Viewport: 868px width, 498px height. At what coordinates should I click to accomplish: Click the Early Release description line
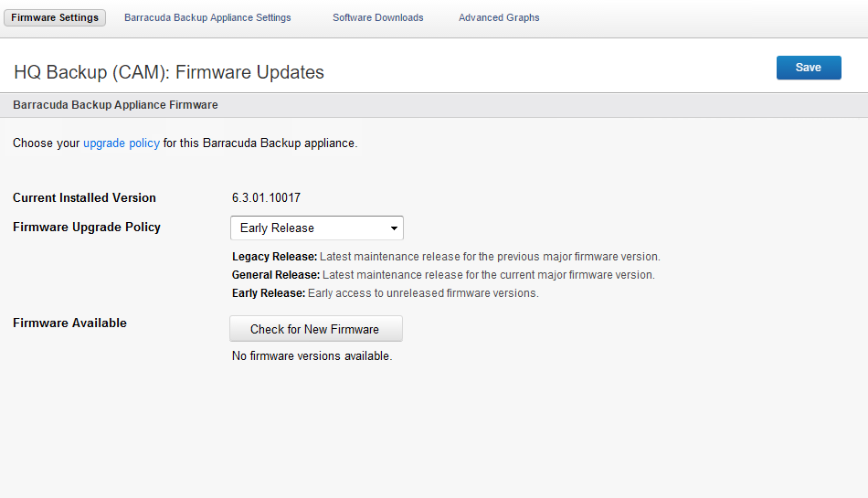pyautogui.click(x=386, y=293)
